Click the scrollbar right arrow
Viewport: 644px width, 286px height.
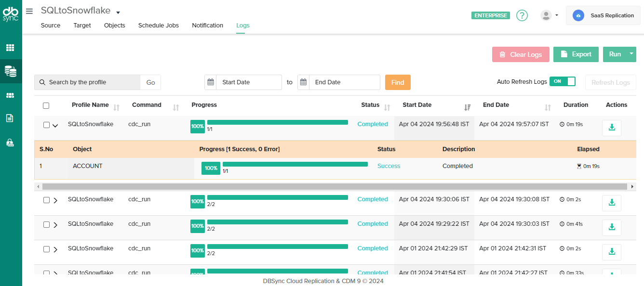633,186
